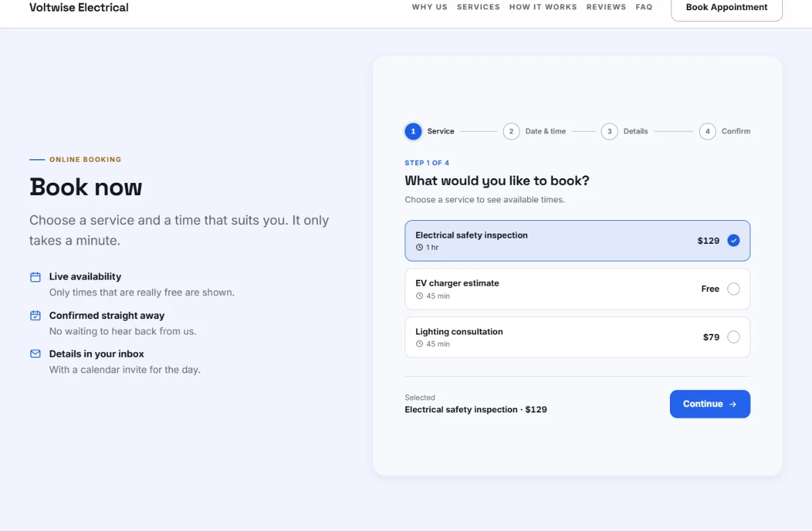The image size is (812, 531).
Task: Select the Electrical safety inspection radio button
Action: click(734, 240)
